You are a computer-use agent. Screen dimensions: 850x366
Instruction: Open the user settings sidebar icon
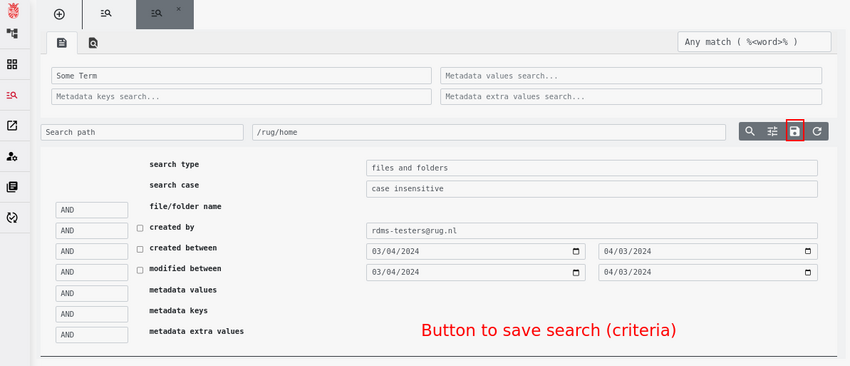pyautogui.click(x=12, y=156)
